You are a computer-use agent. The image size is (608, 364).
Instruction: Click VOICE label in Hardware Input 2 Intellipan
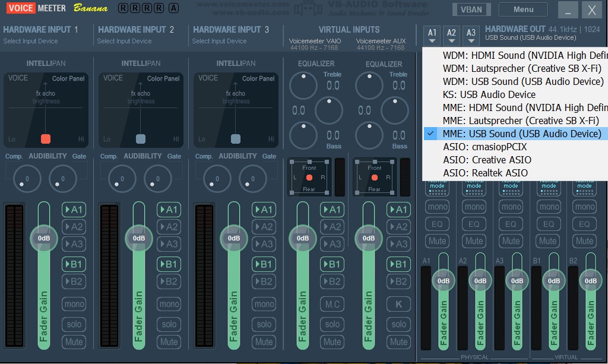point(113,78)
